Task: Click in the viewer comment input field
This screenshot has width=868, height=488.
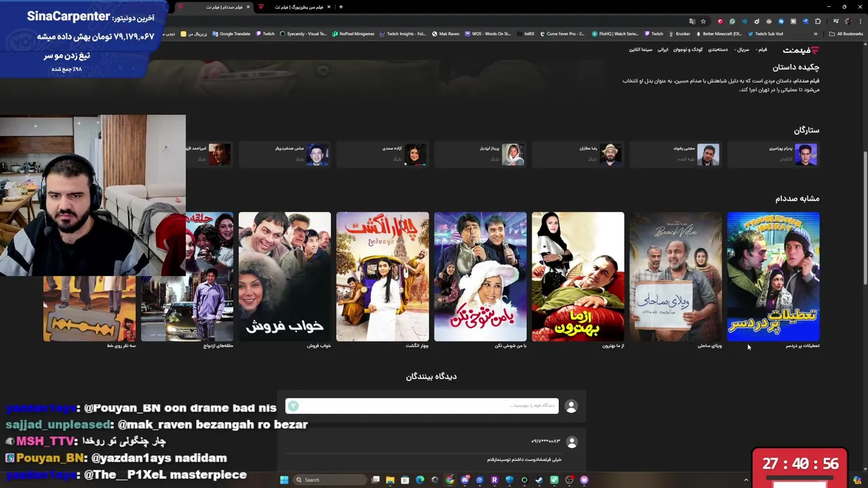Action: tap(422, 406)
